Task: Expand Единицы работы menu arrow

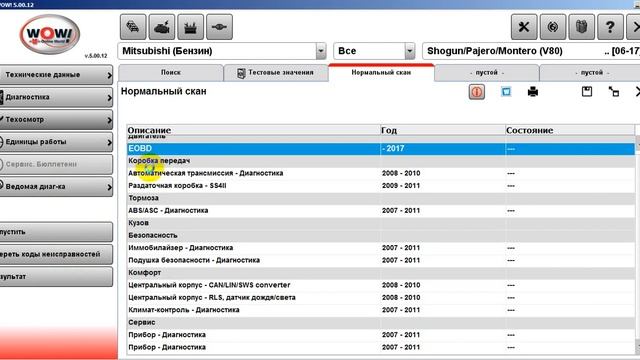Action: (109, 142)
